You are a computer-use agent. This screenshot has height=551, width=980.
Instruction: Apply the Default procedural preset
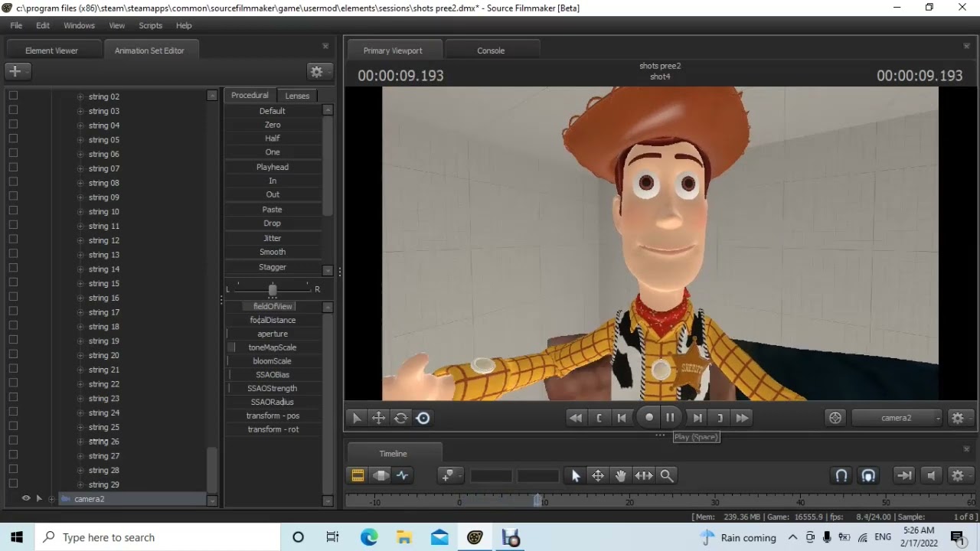[273, 111]
